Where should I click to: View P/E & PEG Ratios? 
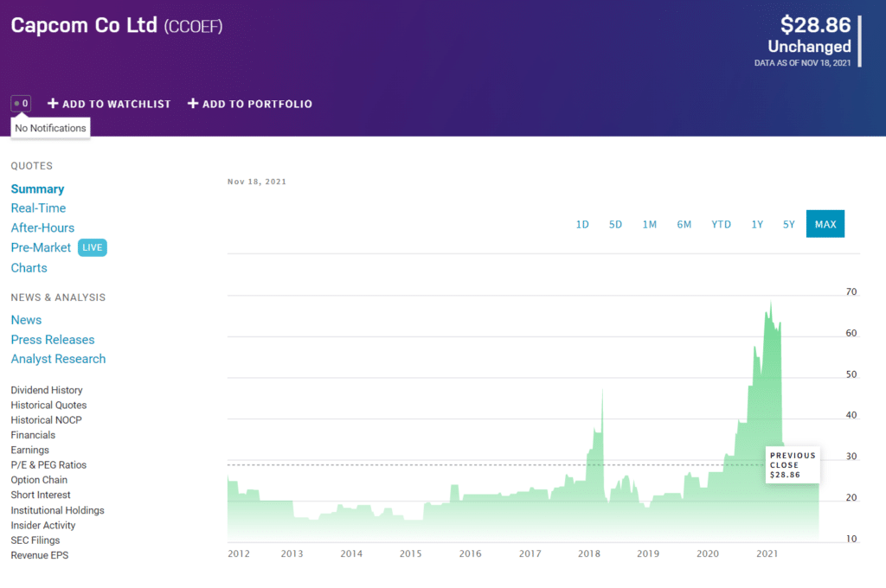coord(48,465)
